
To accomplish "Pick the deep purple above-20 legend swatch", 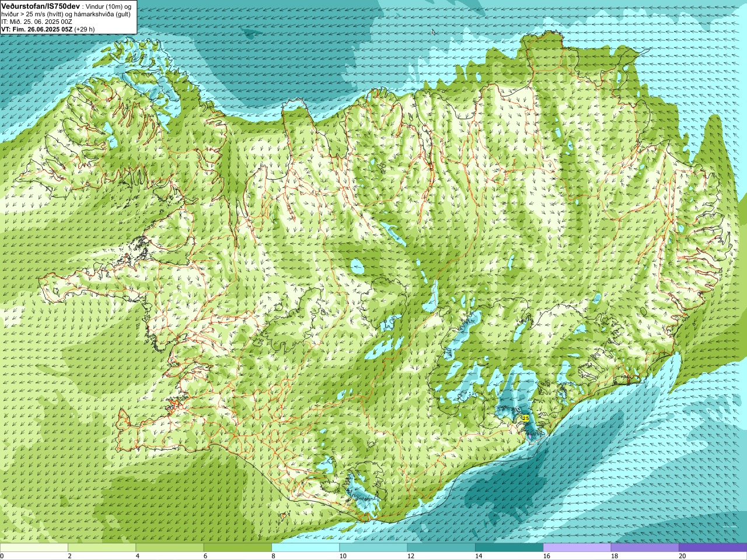I will (x=713, y=548).
